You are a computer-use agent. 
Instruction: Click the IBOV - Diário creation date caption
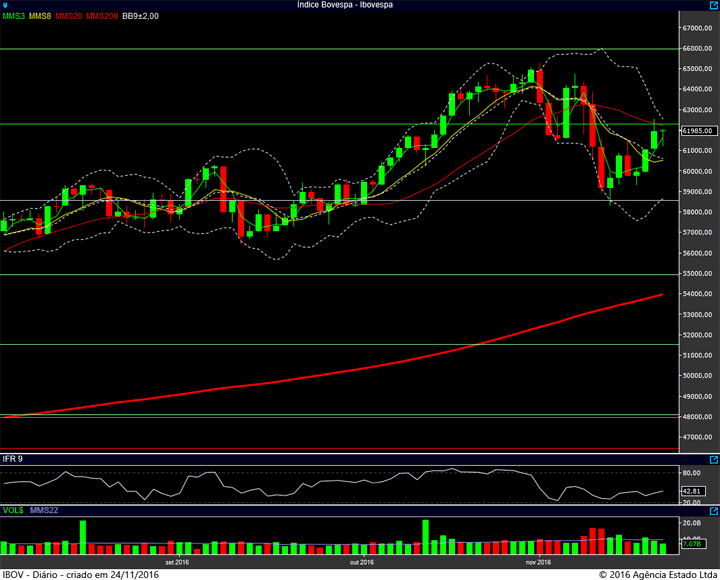81,574
